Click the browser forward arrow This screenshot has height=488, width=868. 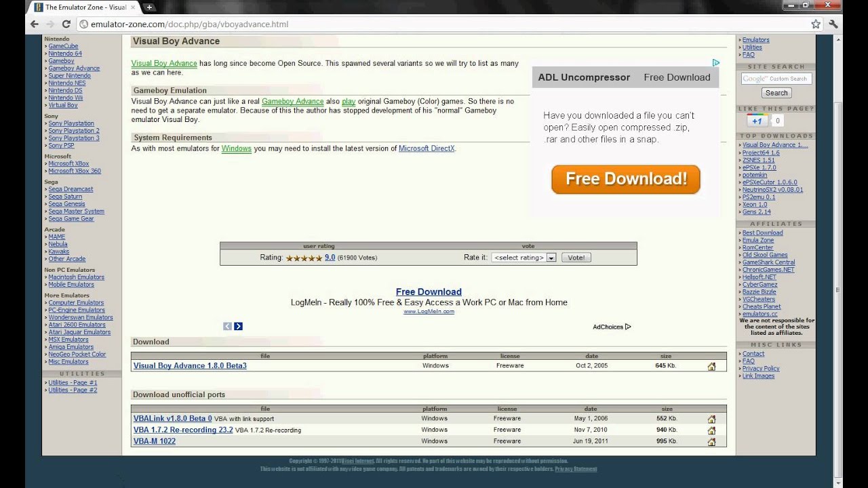pos(50,24)
